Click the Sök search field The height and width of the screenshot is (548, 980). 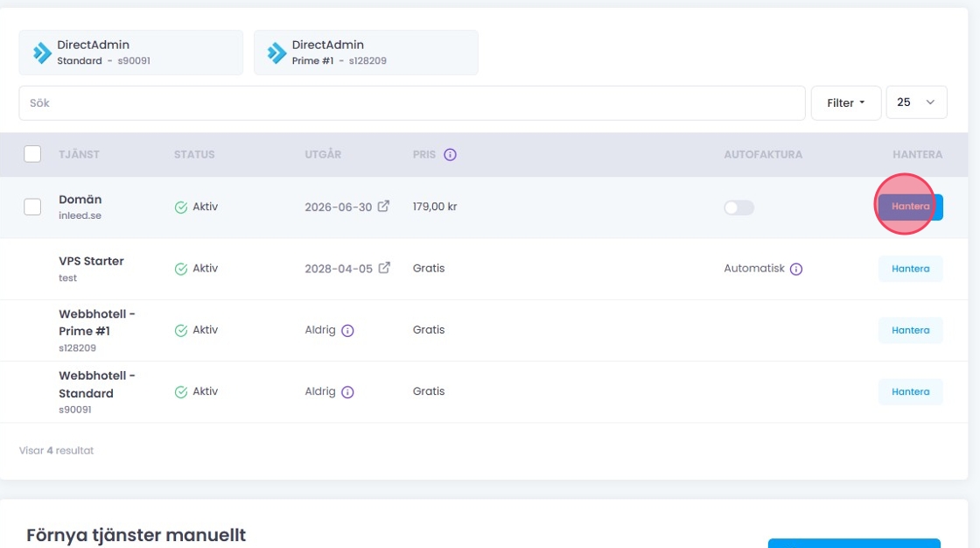click(x=411, y=102)
